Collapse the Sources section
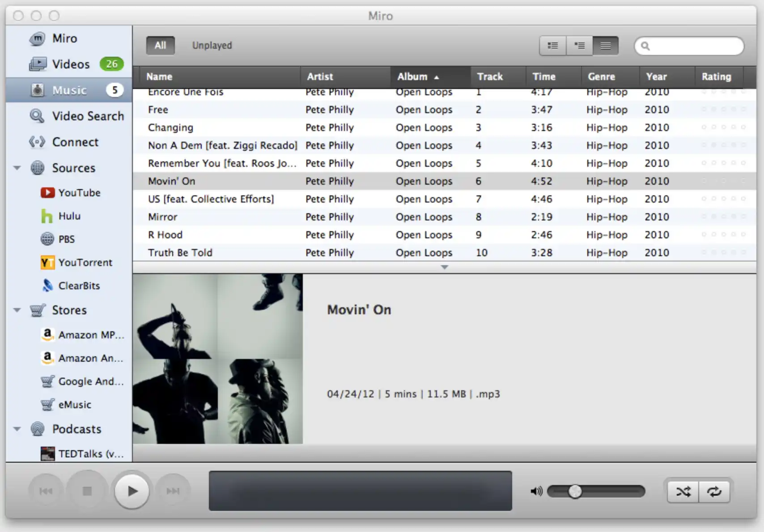This screenshot has height=532, width=764. click(x=17, y=168)
